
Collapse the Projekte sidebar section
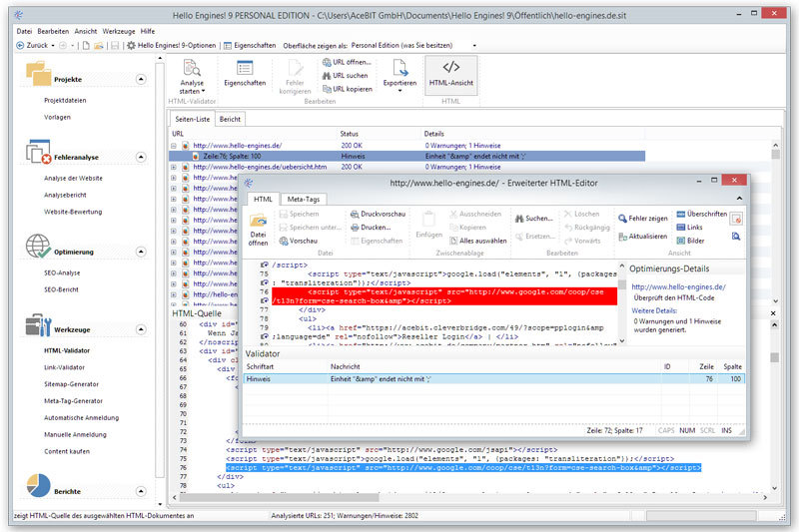pos(141,79)
